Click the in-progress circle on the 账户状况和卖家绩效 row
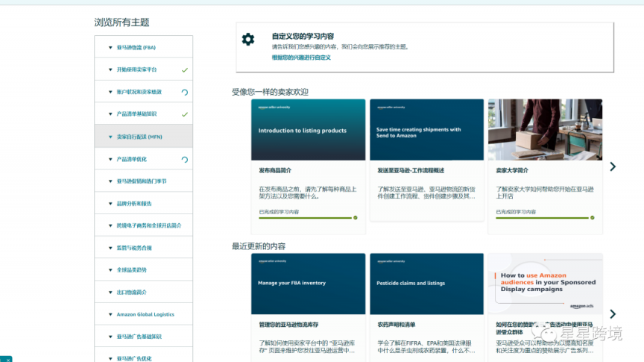Viewport: 644px width, 362px height. pyautogui.click(x=185, y=92)
